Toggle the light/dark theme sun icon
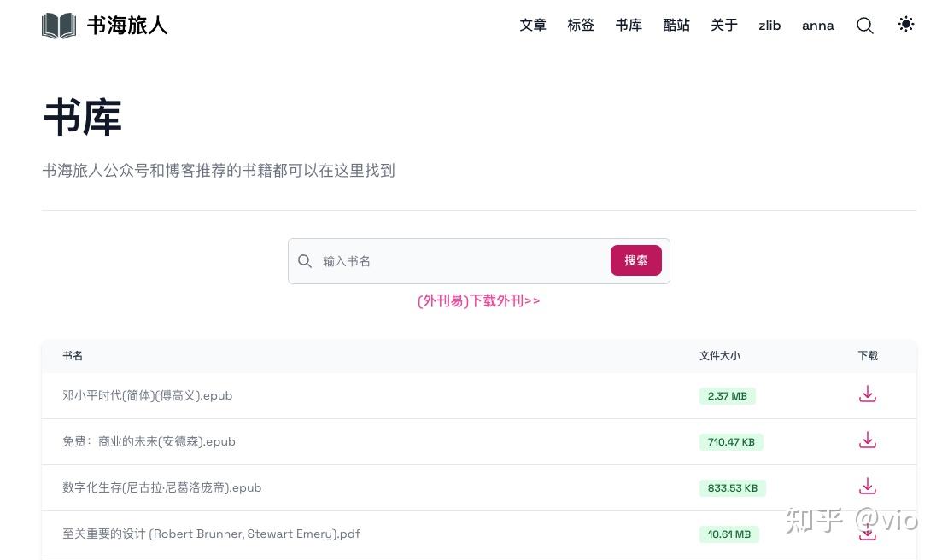 pyautogui.click(x=905, y=25)
